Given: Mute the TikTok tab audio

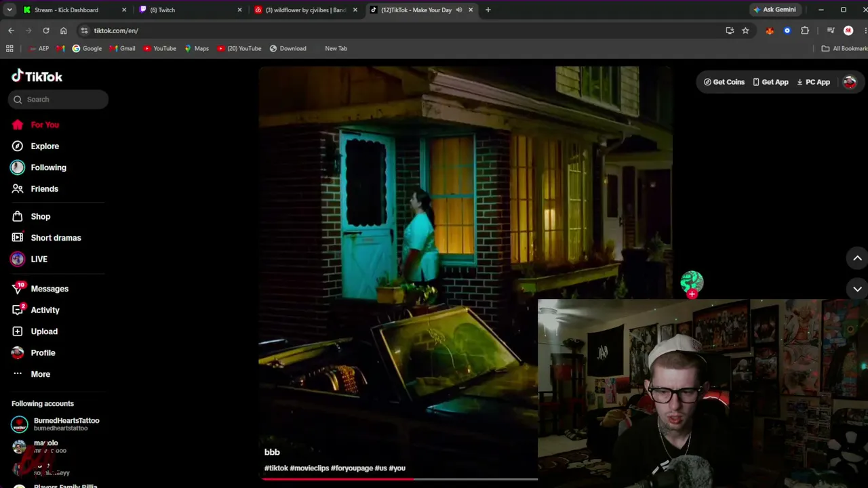Looking at the screenshot, I should click(459, 10).
